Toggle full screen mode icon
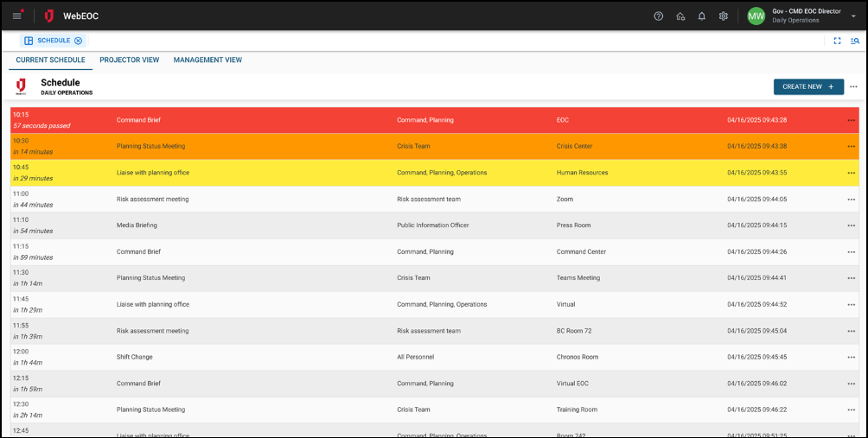 tap(837, 41)
